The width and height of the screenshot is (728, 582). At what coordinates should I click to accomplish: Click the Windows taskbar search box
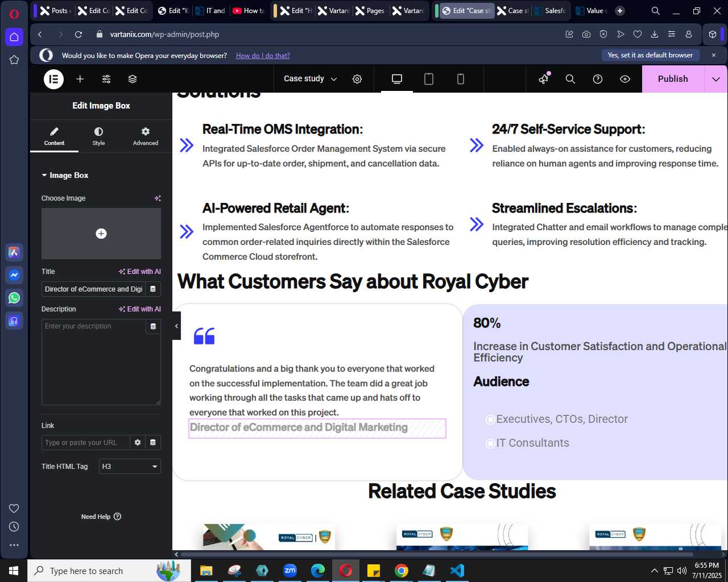109,571
